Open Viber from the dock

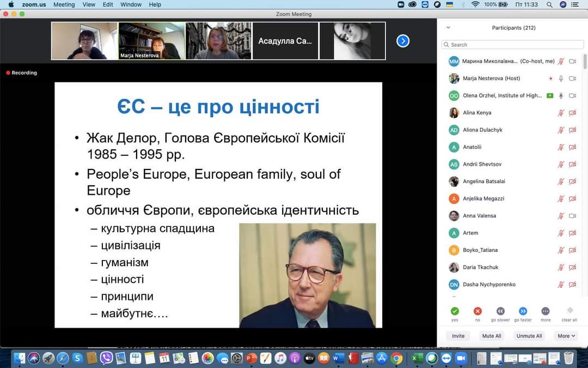(x=106, y=358)
